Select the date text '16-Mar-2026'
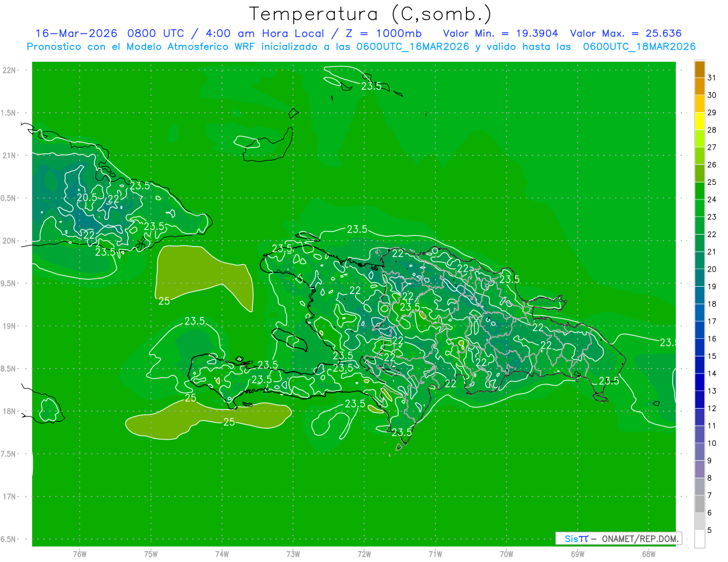This screenshot has width=728, height=562. pos(76,33)
